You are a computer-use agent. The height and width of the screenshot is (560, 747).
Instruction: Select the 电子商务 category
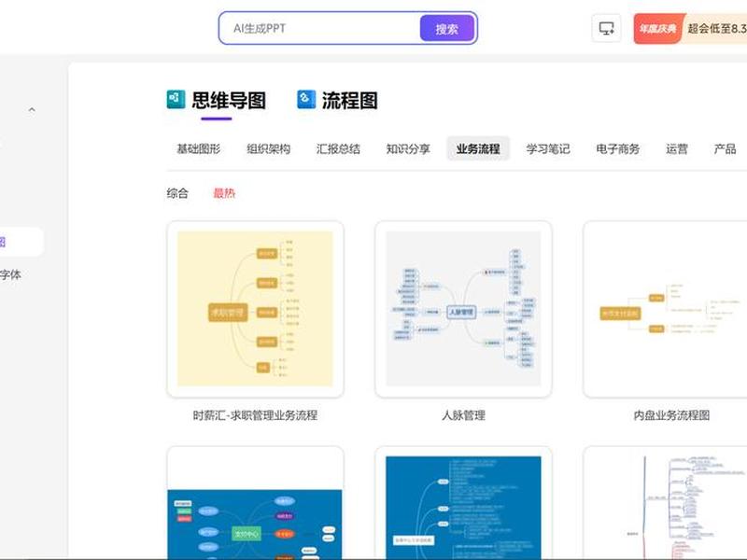coord(618,149)
